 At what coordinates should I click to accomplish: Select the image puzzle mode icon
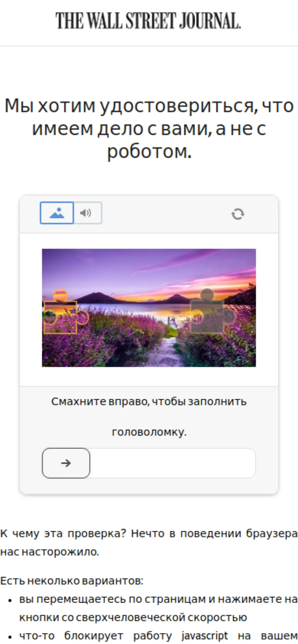point(57,213)
